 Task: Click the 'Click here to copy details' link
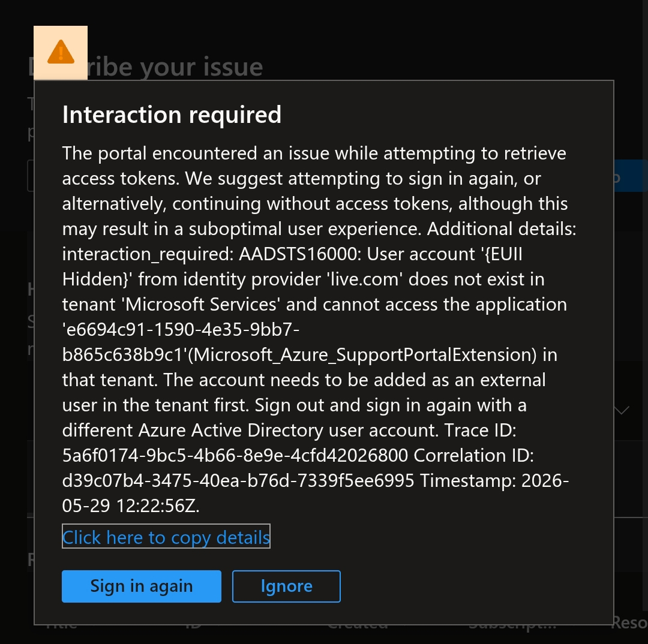(x=166, y=537)
